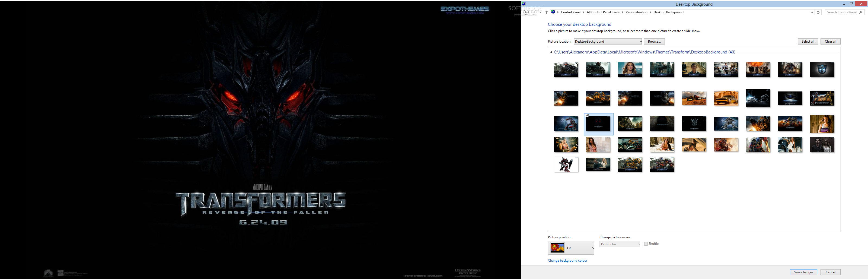Open the Picture location dropdown
Screen dimensions: 868x279
click(608, 42)
